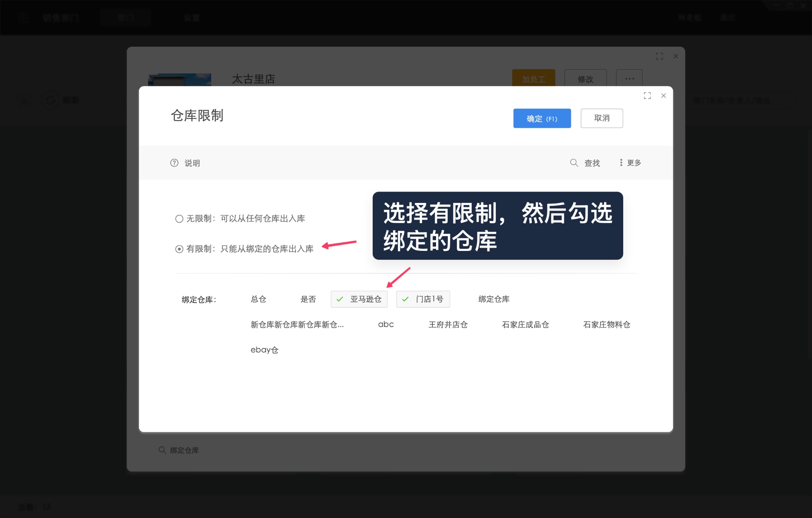Select the 有限制 radio option
This screenshot has height=518, width=812.
coord(179,249)
